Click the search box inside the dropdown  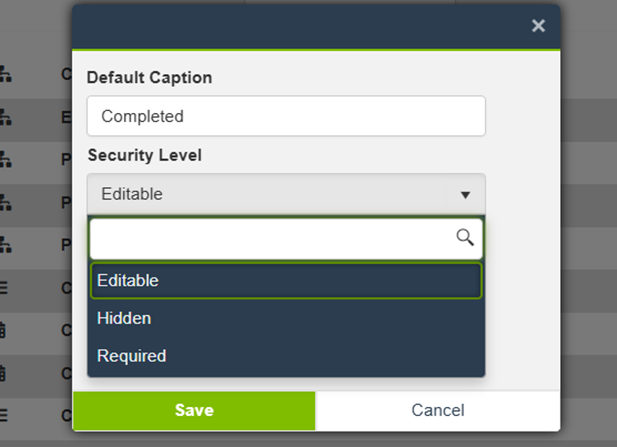[272, 238]
